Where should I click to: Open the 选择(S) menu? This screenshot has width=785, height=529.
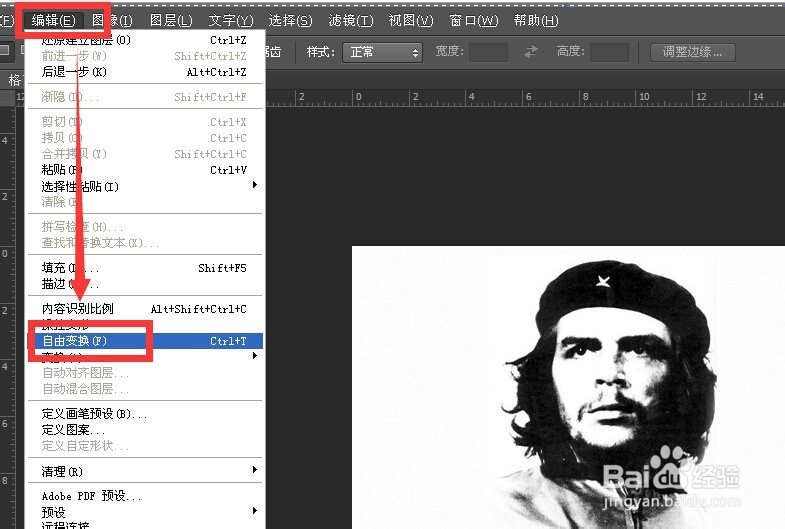(x=290, y=21)
